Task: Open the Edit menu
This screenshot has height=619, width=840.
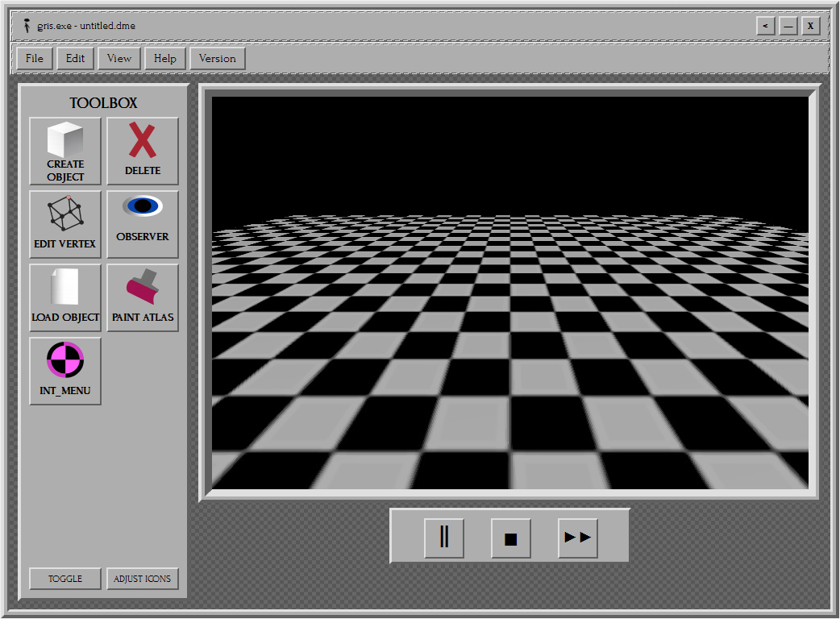Action: 75,59
